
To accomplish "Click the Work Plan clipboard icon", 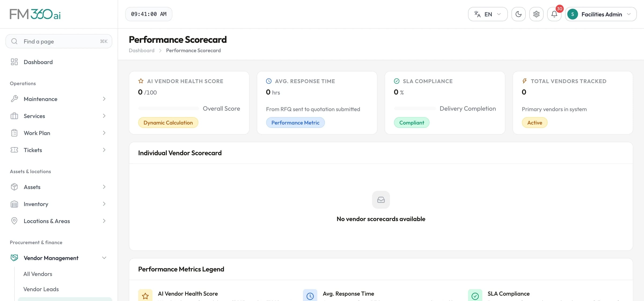I will 14,133.
